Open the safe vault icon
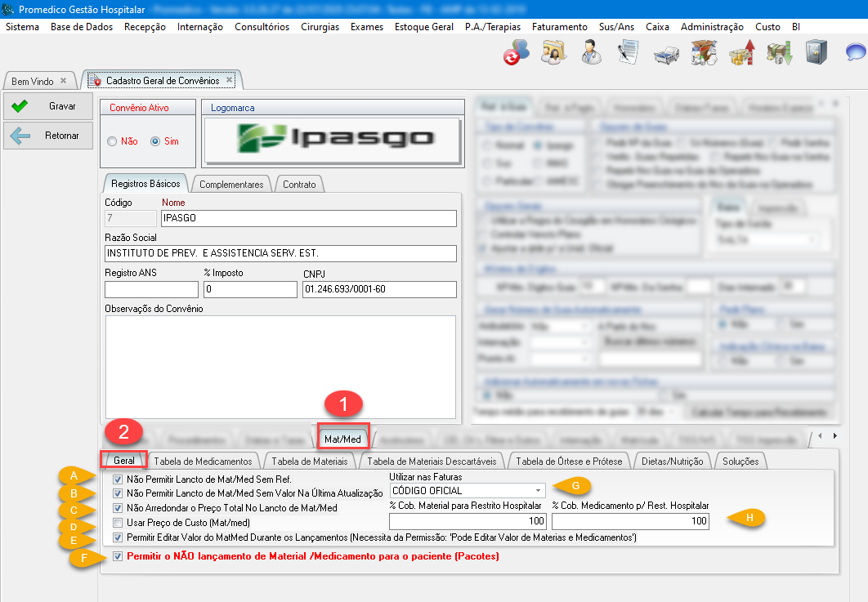Image resolution: width=868 pixels, height=602 pixels. click(x=815, y=53)
